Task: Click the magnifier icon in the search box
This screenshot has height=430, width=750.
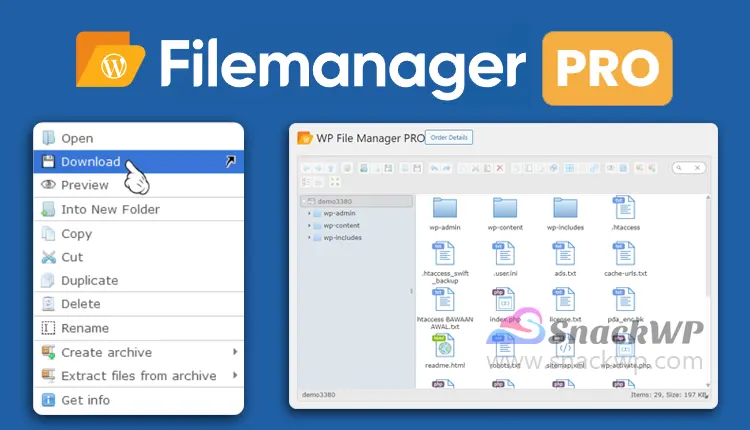Action: coord(679,168)
